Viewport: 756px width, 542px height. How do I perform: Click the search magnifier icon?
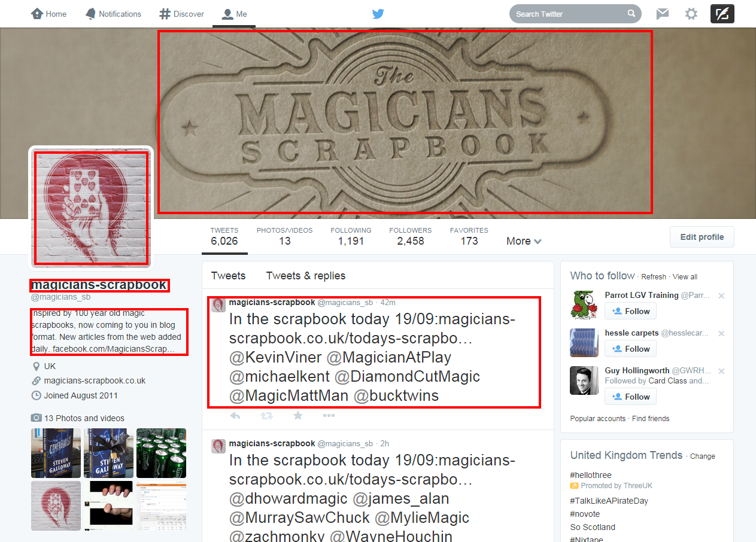point(631,14)
